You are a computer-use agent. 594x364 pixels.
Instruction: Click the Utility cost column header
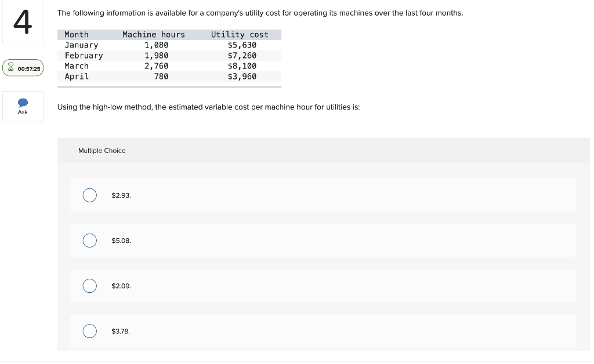click(x=240, y=34)
